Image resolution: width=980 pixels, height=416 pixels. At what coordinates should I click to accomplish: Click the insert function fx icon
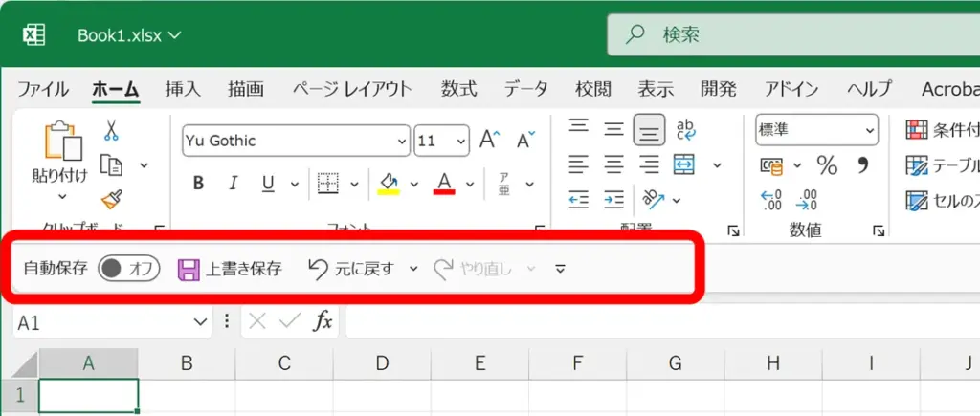click(x=324, y=321)
